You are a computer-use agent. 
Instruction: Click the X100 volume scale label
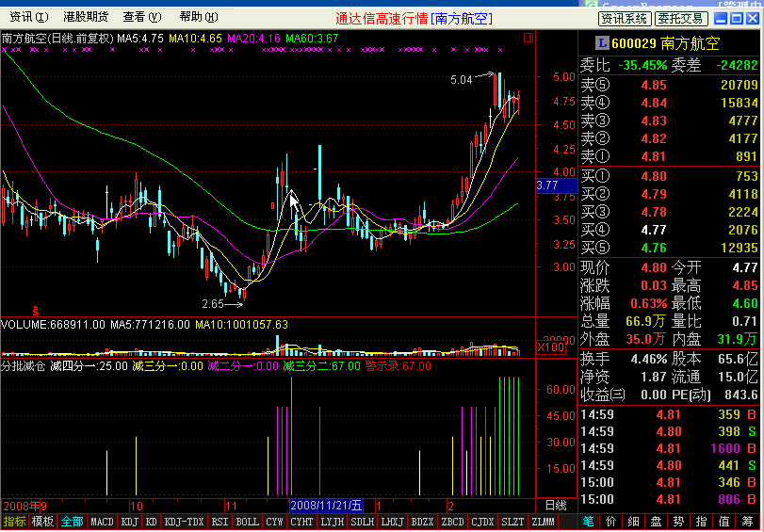click(x=551, y=347)
